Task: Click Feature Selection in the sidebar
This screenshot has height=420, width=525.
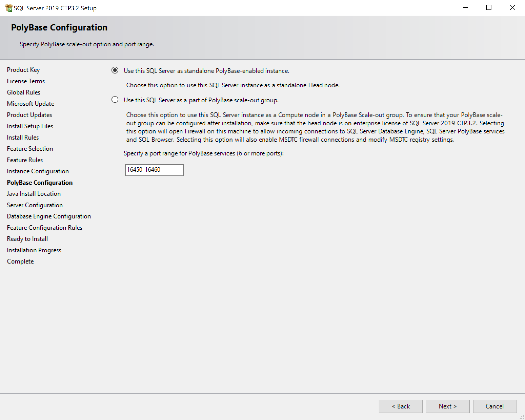Action: (x=30, y=149)
